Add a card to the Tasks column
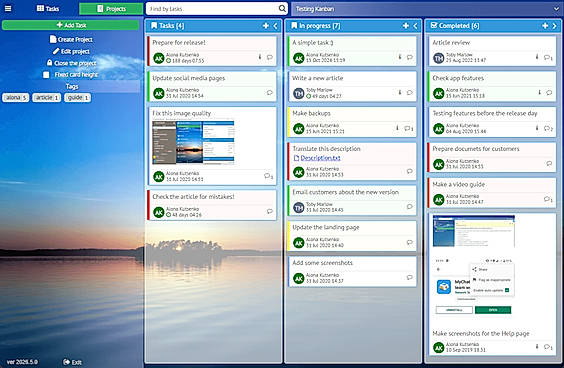Screen dimensions: 564x368 266,26
